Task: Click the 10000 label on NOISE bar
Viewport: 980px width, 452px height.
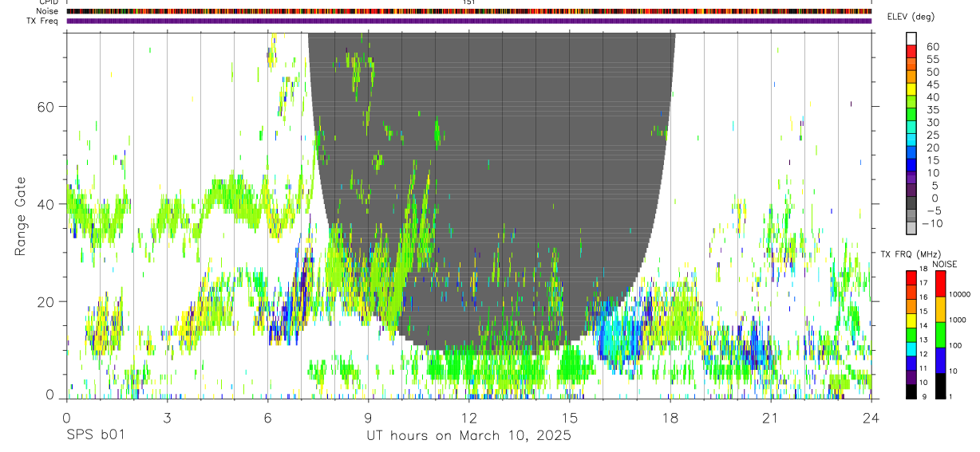Action: (960, 294)
